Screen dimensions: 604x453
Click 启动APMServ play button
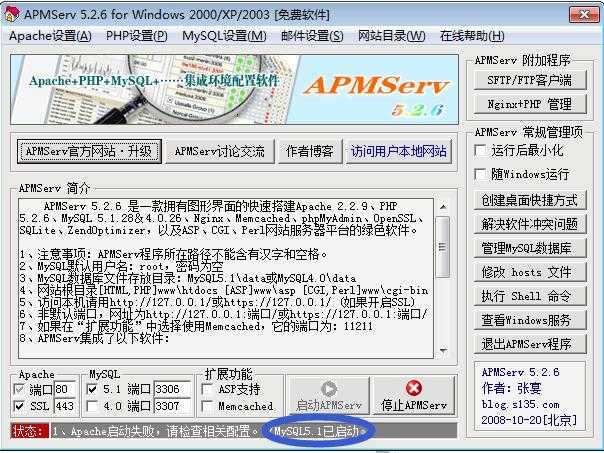(329, 396)
